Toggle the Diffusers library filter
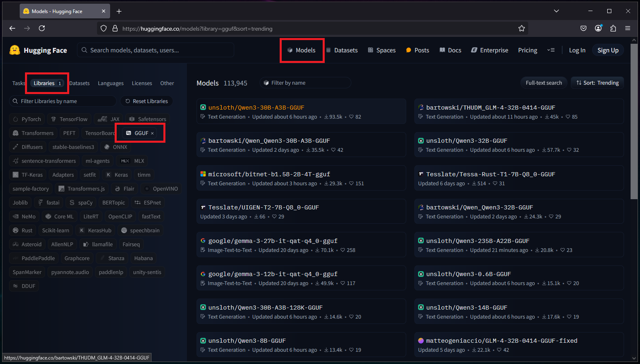Screen dimensions: 640x364 pos(27,147)
